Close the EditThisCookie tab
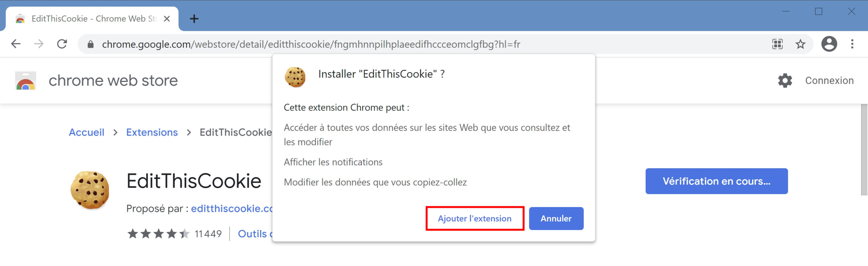 pyautogui.click(x=167, y=19)
